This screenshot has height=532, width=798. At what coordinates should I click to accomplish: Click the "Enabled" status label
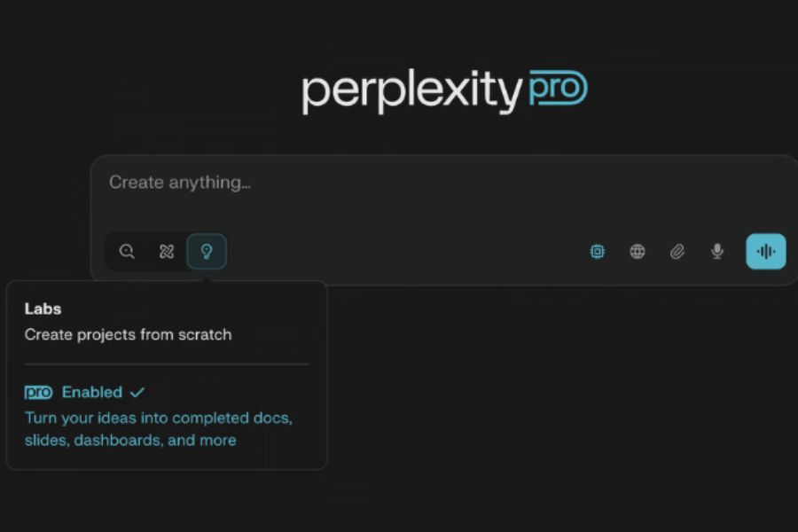pos(92,392)
